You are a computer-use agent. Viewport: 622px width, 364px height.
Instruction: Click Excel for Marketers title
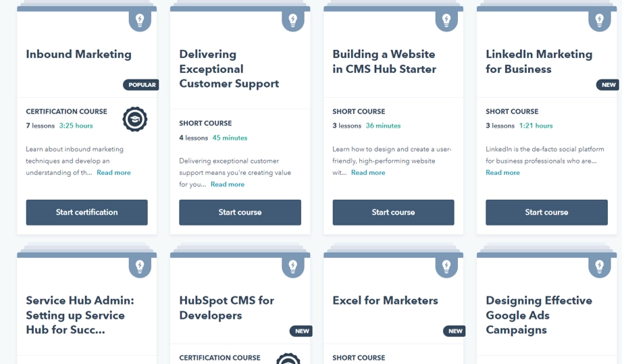coord(385,301)
